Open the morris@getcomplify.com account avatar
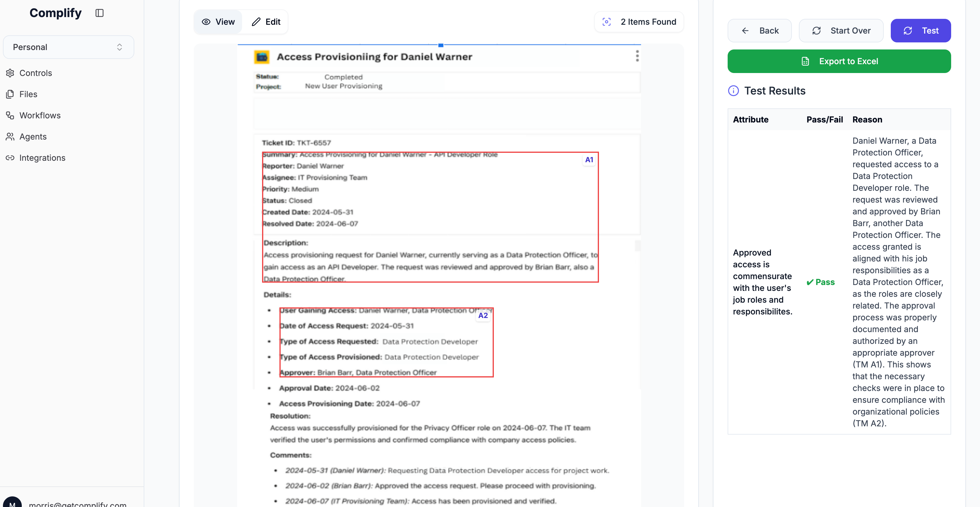This screenshot has height=507, width=980. (x=12, y=503)
